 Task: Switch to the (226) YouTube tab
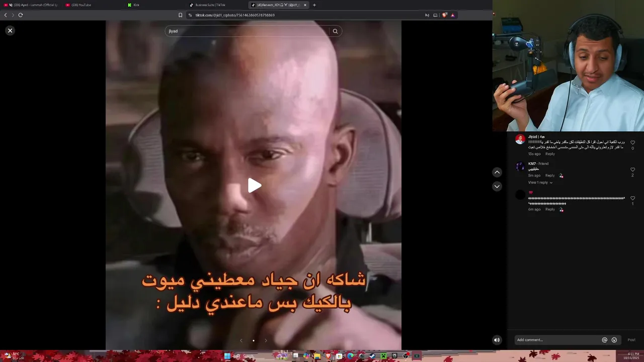pos(93,5)
